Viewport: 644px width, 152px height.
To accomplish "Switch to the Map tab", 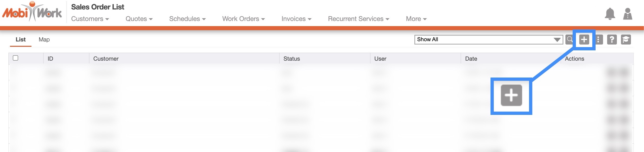I will point(44,40).
